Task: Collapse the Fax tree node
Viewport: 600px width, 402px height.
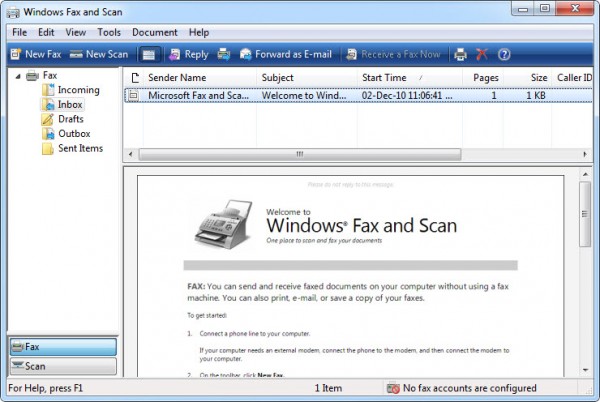Action: tap(18, 76)
